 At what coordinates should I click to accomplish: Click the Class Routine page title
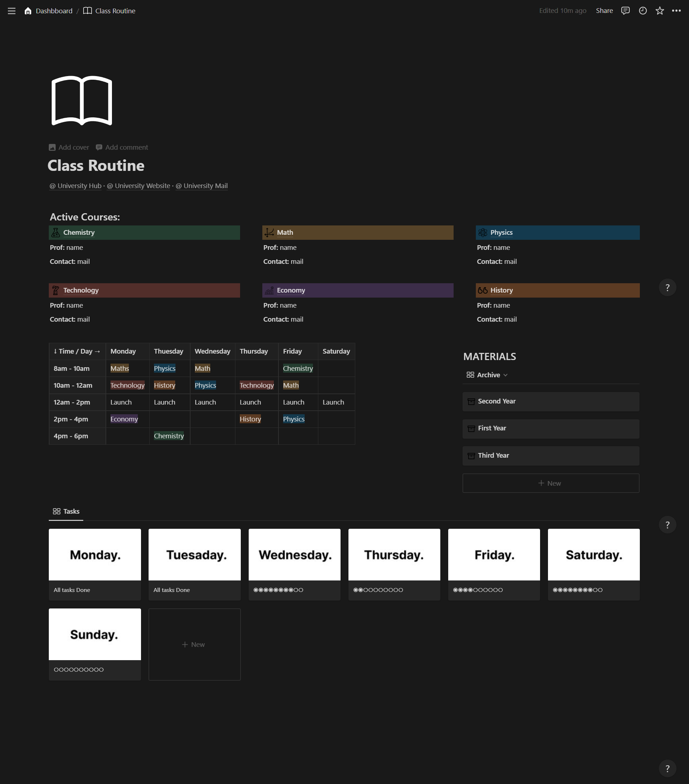pos(96,165)
